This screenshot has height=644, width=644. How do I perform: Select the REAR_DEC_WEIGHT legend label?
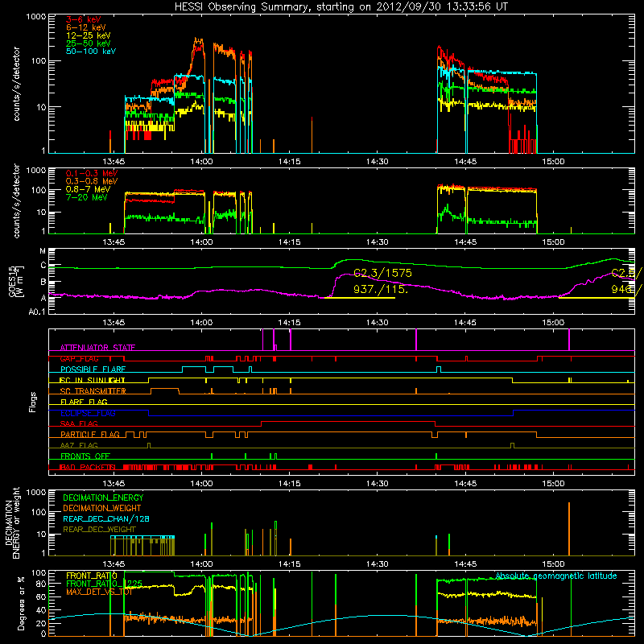99,530
